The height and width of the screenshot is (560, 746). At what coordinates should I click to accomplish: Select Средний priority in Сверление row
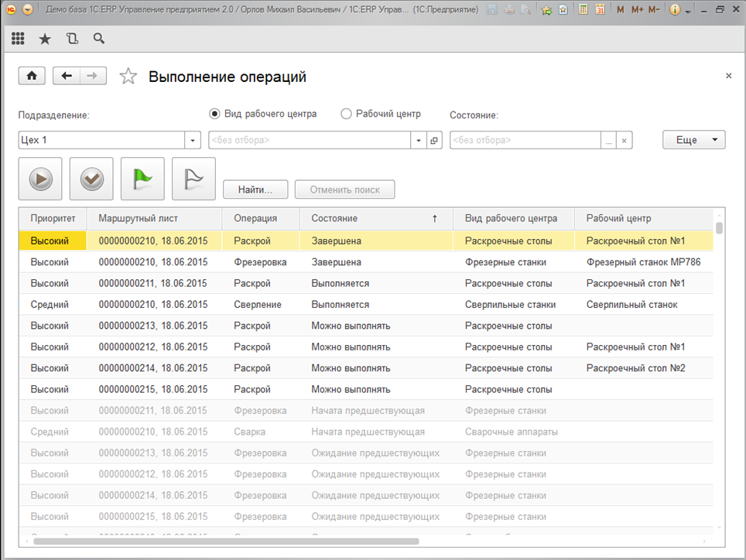coord(53,305)
